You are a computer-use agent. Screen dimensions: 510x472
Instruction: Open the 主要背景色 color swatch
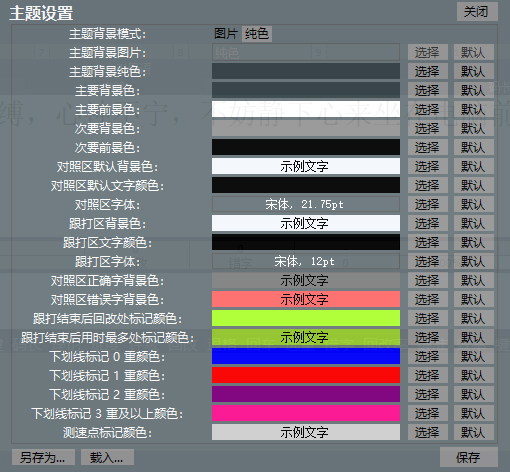(306, 90)
